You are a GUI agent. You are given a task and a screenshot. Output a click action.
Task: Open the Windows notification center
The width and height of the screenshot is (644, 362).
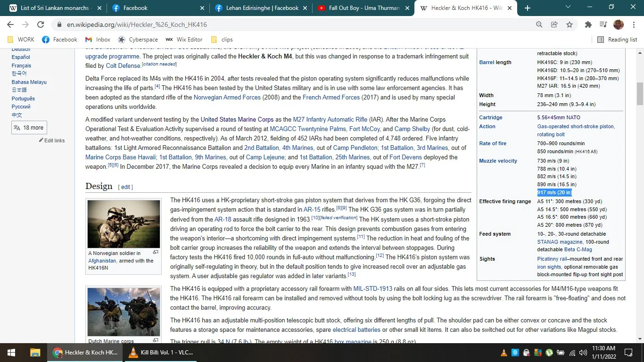628,352
